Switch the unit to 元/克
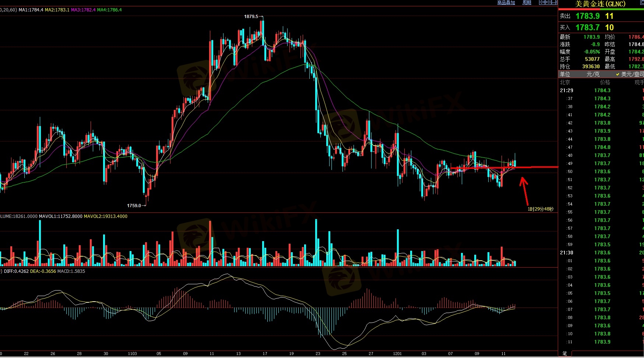 (593, 74)
